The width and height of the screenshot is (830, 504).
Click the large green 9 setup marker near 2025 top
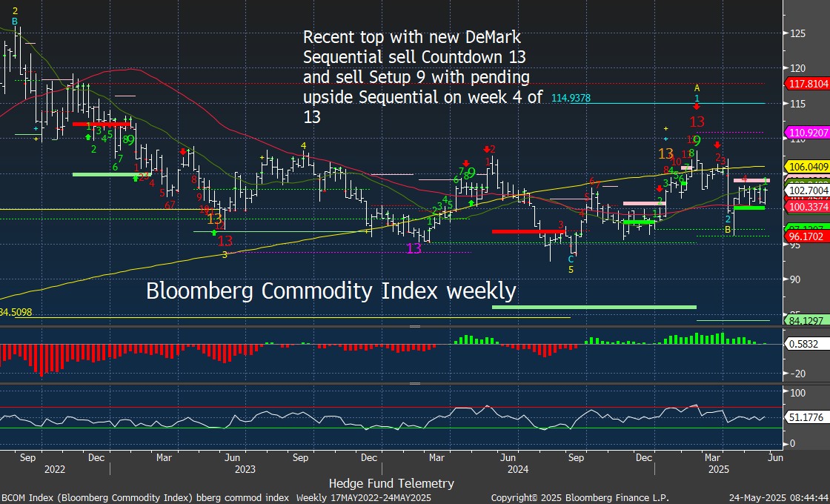point(697,141)
